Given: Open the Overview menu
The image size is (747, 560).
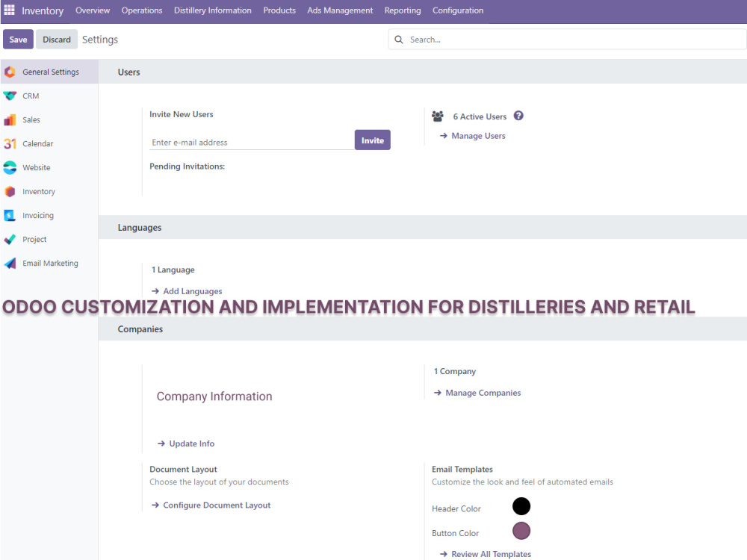Looking at the screenshot, I should point(93,10).
